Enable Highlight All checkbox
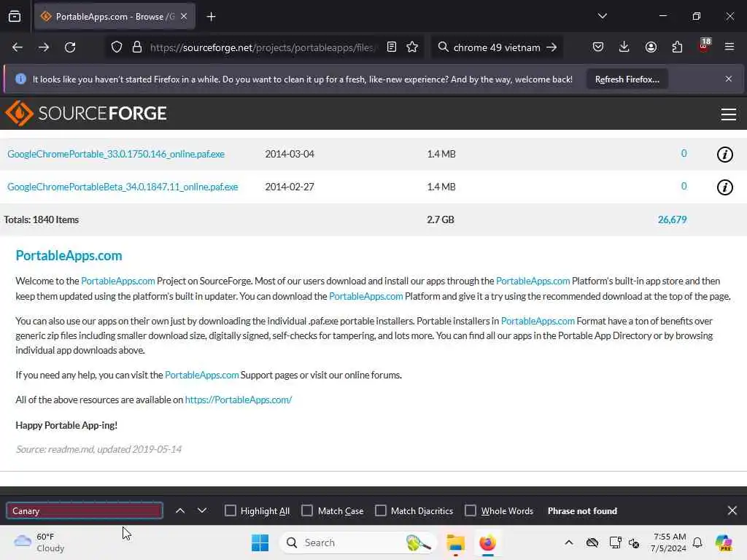This screenshot has height=560, width=747. [230, 511]
